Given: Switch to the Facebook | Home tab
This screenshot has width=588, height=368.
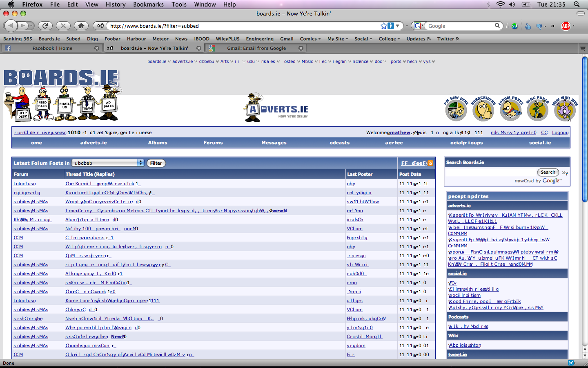Looking at the screenshot, I should click(x=52, y=48).
